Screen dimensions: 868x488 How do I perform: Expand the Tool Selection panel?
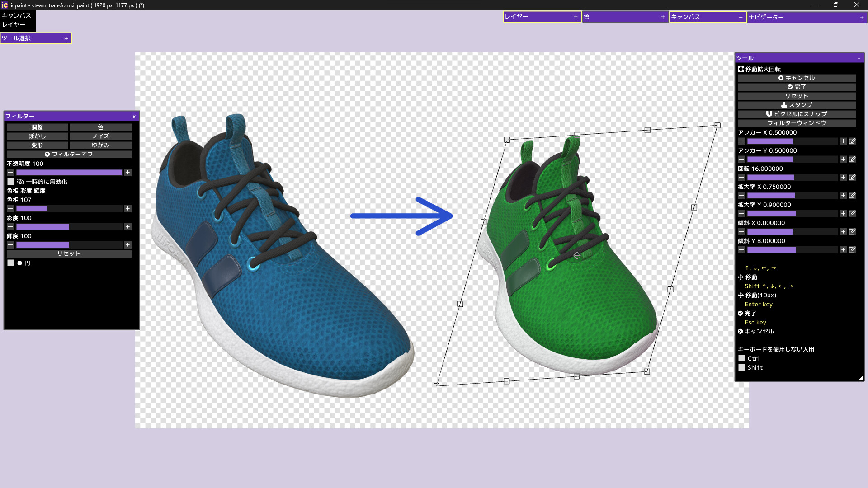coord(66,38)
